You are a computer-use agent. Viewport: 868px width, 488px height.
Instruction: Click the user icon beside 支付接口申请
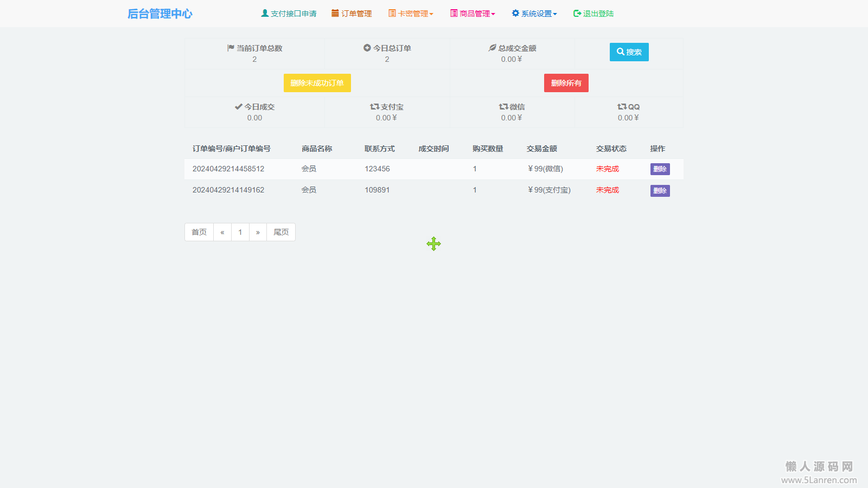coord(265,13)
